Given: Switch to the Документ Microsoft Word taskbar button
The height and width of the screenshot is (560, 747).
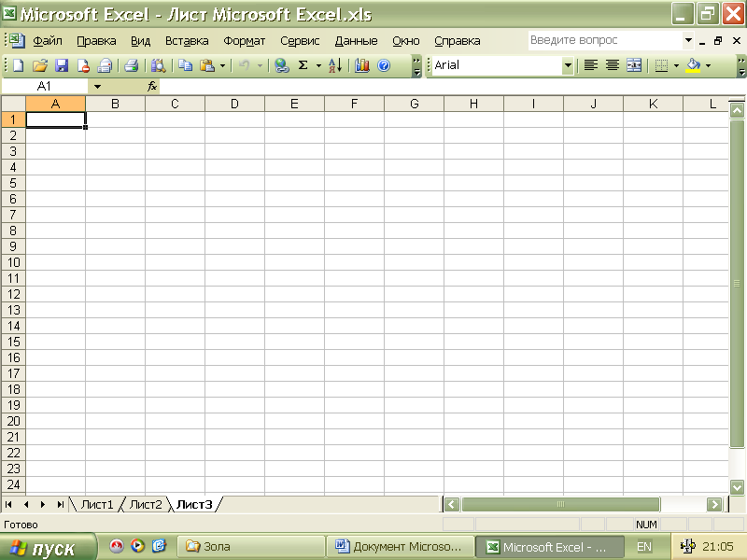Looking at the screenshot, I should (x=400, y=547).
